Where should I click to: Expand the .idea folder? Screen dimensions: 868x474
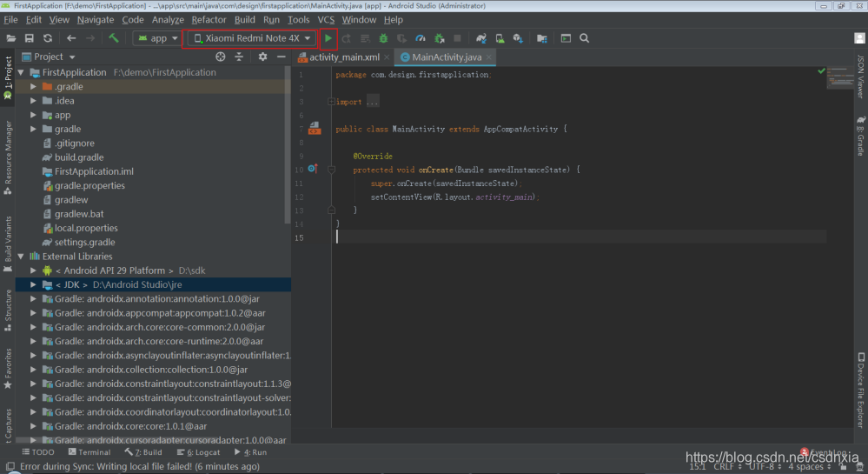tap(33, 101)
